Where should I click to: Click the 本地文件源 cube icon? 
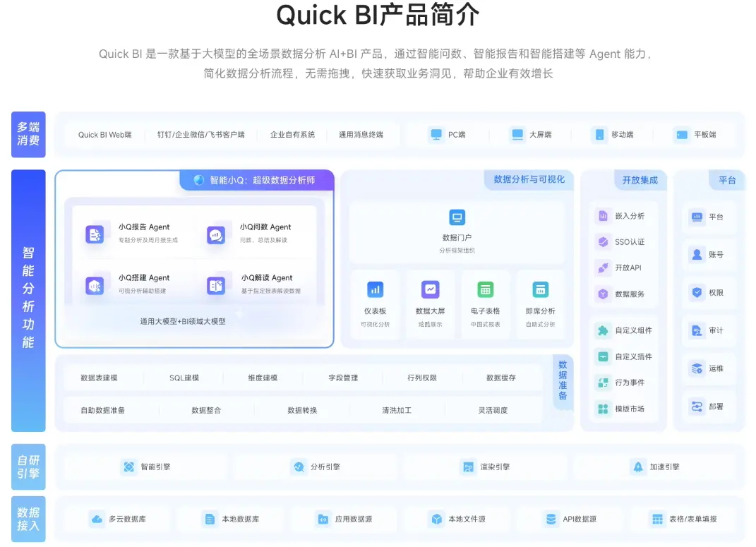click(436, 519)
